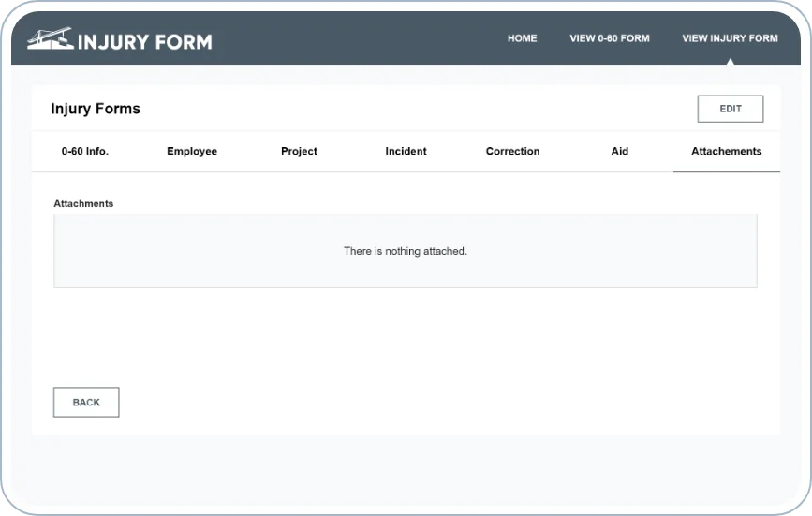Switch to the Employee tab

(x=192, y=151)
